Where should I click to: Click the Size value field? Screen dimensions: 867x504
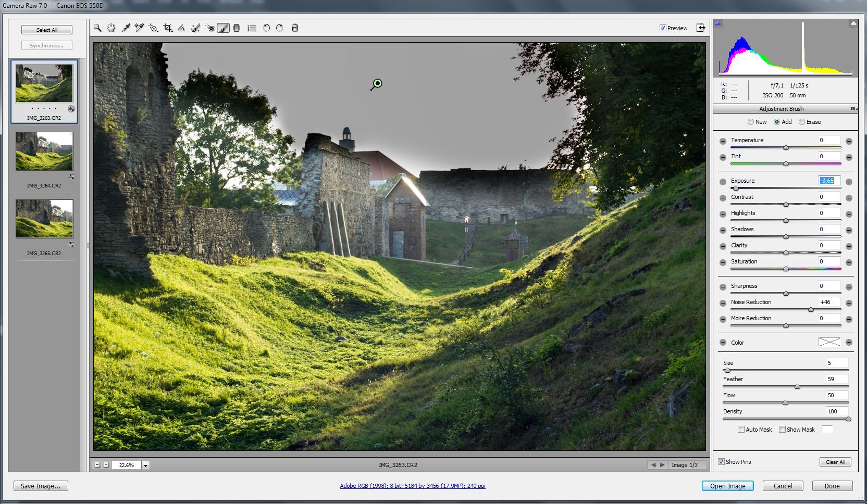pyautogui.click(x=837, y=363)
